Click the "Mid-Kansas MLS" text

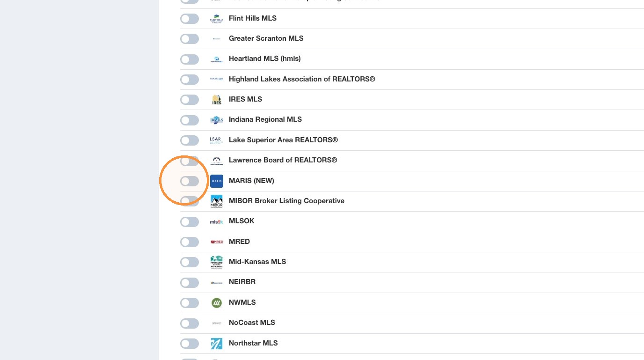click(x=257, y=262)
